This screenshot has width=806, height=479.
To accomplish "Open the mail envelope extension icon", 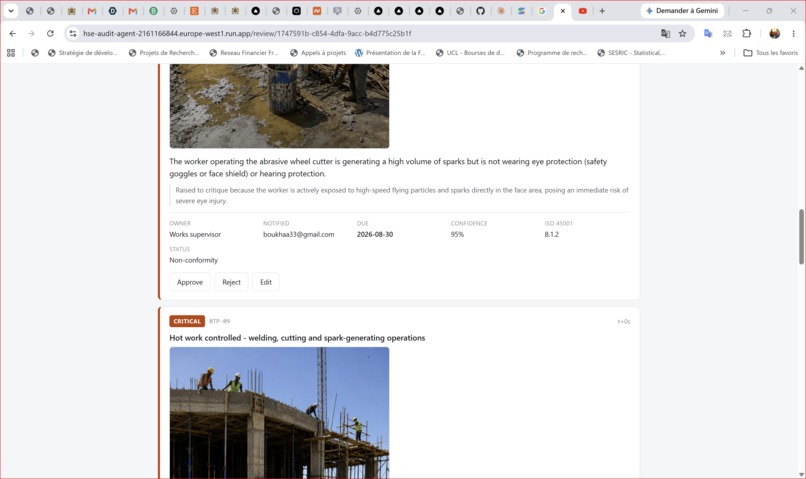I will tap(727, 33).
